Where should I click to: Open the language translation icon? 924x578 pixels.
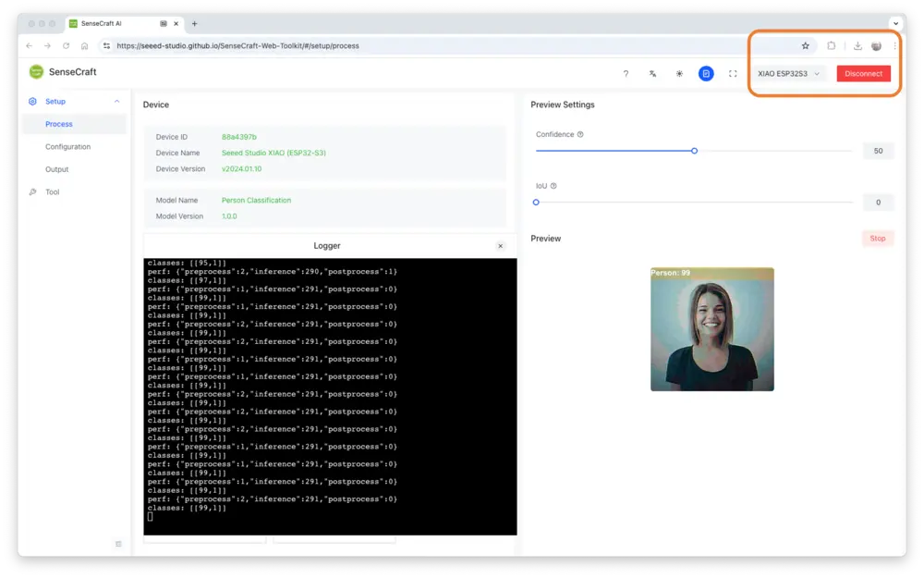(x=652, y=73)
